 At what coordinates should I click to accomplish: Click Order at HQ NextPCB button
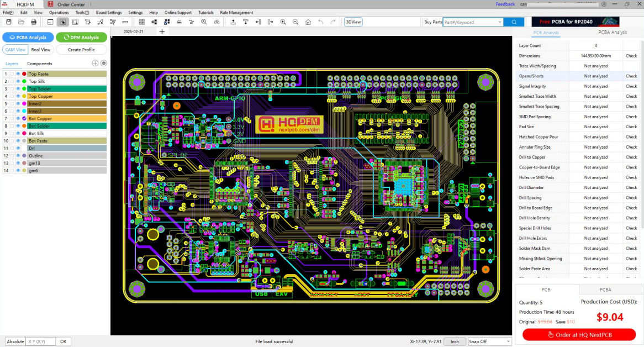click(x=579, y=334)
